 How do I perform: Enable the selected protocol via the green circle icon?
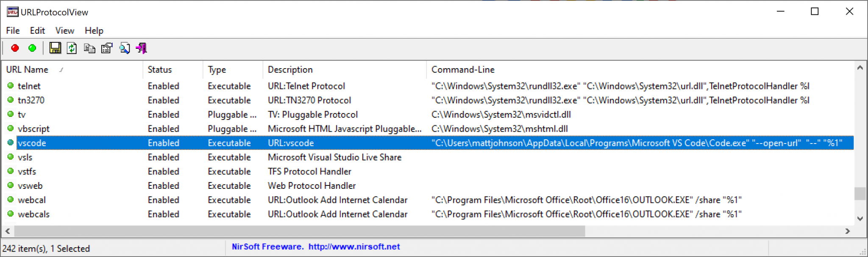pos(32,48)
